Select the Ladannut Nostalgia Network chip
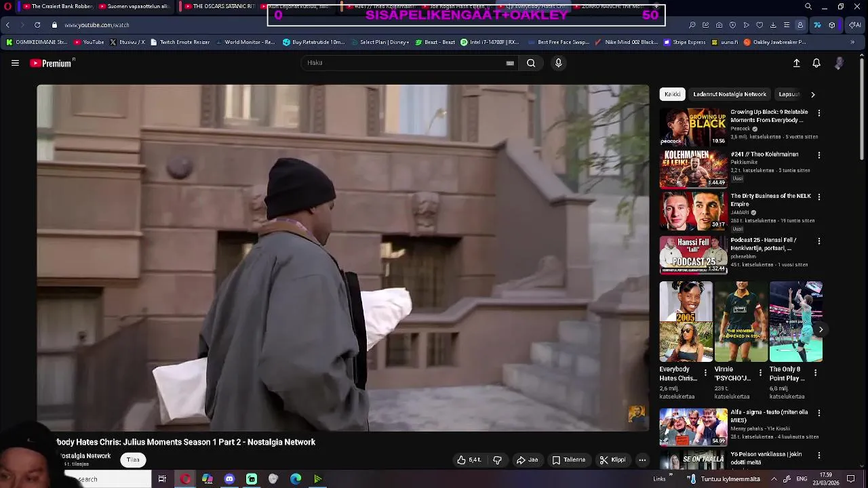 point(730,94)
